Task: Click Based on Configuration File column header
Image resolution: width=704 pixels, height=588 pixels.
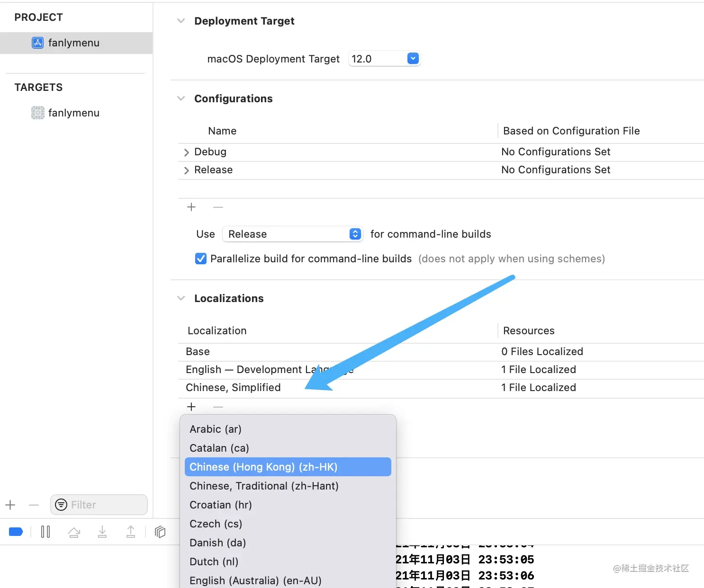Action: 571,131
